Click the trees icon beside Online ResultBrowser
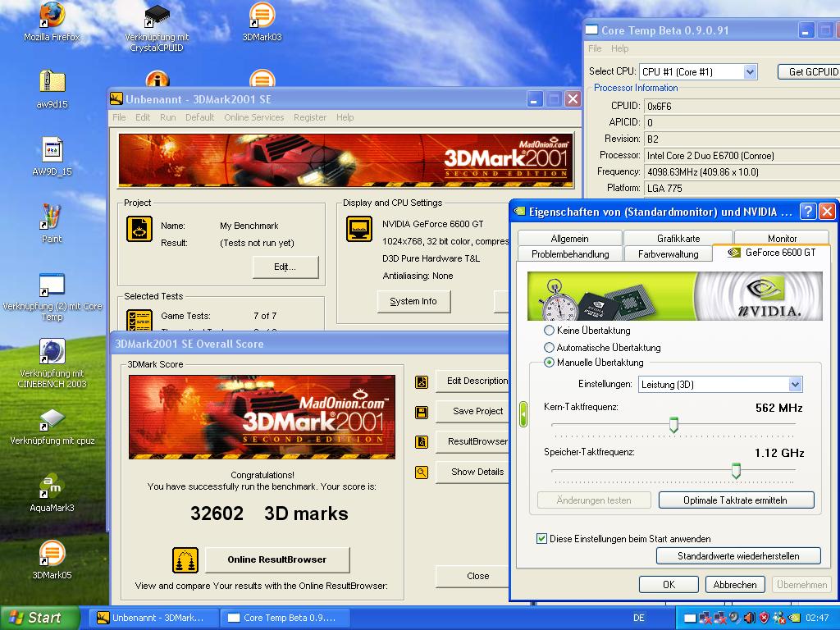The height and width of the screenshot is (630, 840). click(x=185, y=560)
